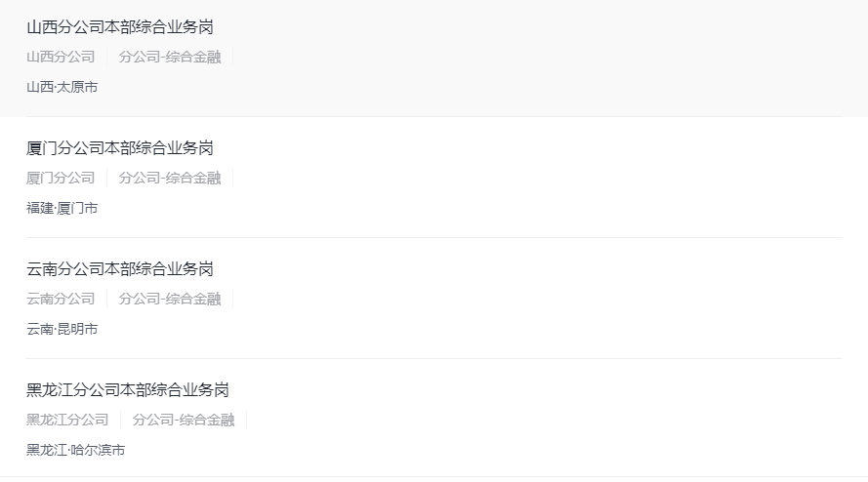This screenshot has width=868, height=482.
Task: Open the 云南分公司本部综合业务岗 job title
Action: (120, 269)
